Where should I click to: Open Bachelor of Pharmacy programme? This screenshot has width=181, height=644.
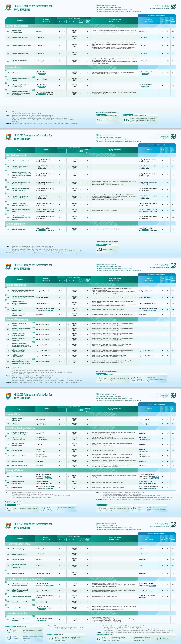tap(17, 461)
